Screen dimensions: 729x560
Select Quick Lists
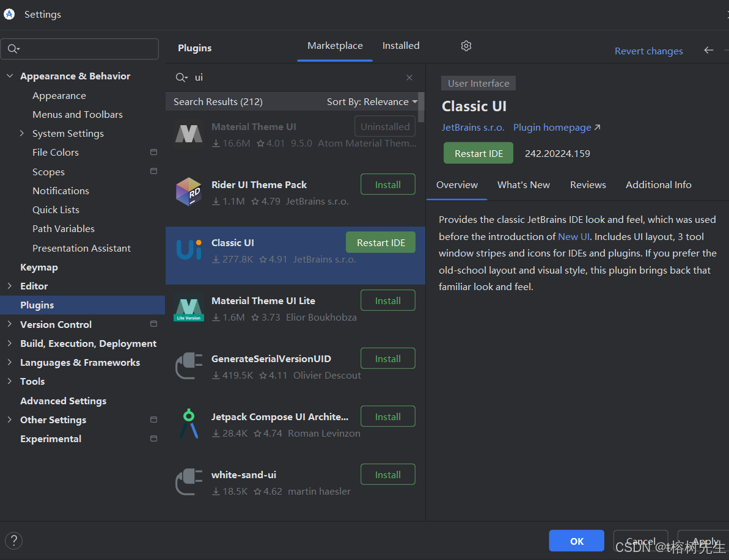[56, 209]
